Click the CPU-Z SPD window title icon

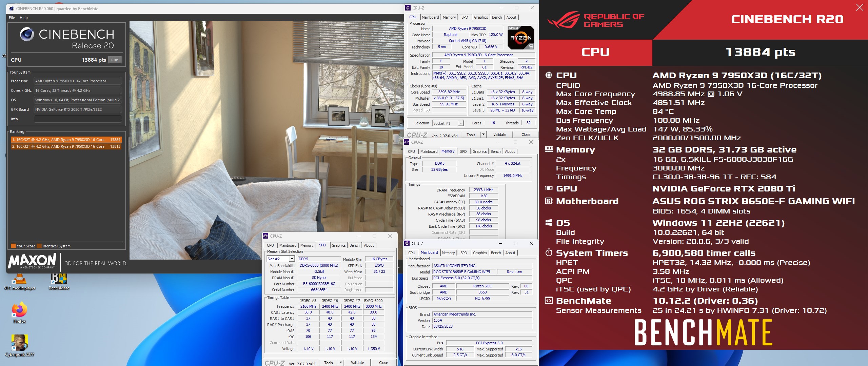pyautogui.click(x=266, y=236)
